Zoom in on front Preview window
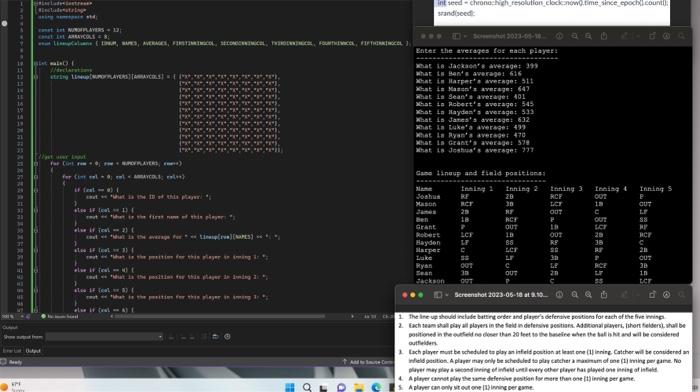This screenshot has height=392, width=700. click(588, 295)
